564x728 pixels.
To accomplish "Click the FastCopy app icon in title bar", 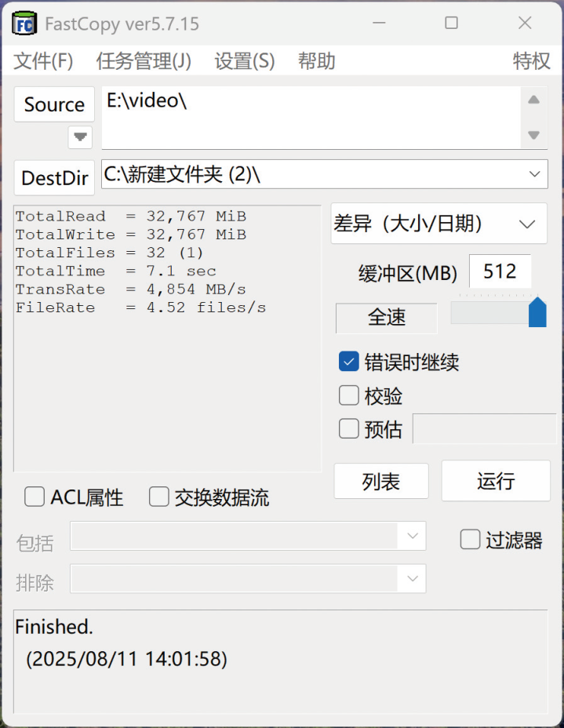I will tap(24, 23).
